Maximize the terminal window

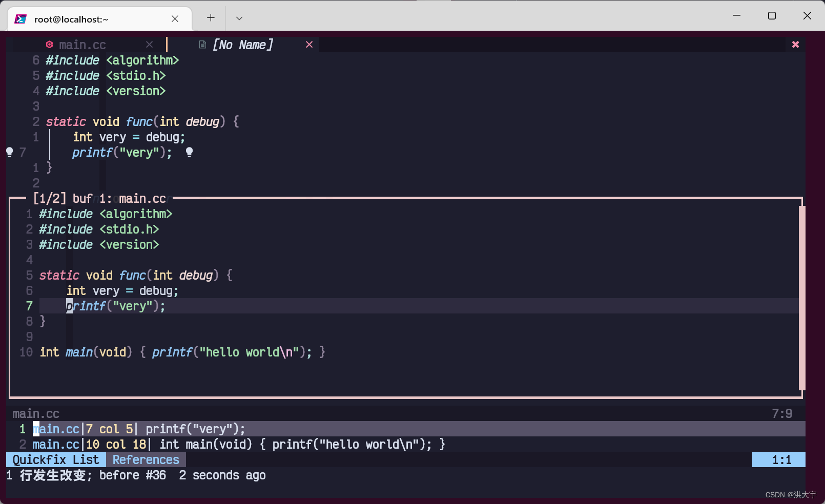pyautogui.click(x=772, y=16)
